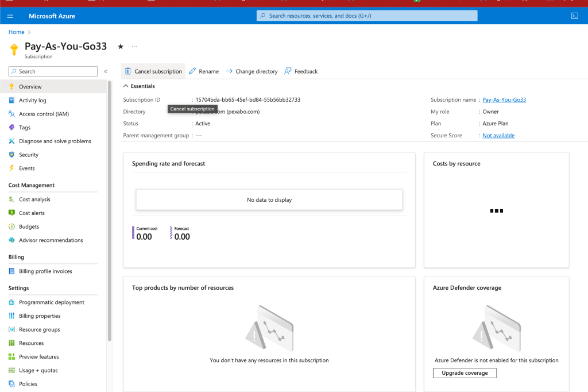588x392 pixels.
Task: Click the striped Forecast legend bar
Action: 171,232
